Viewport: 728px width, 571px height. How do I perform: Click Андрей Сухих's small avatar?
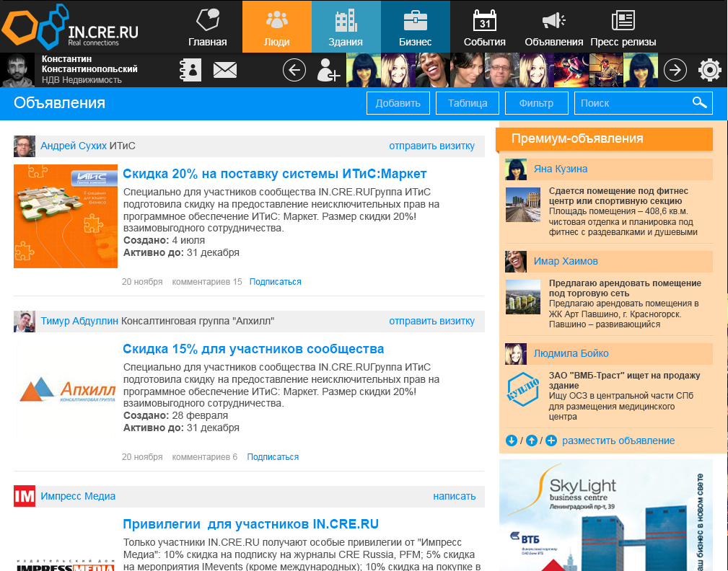(24, 146)
